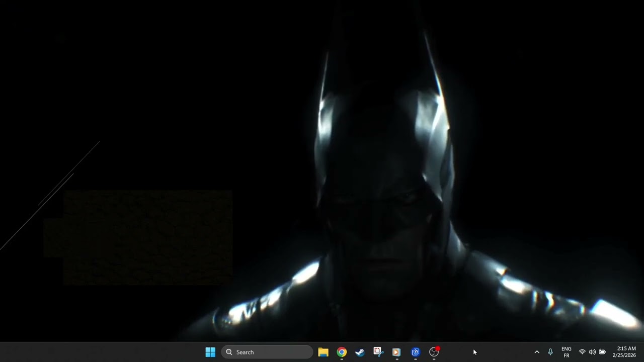Click the battery status icon
644x362 pixels.
[x=602, y=352]
